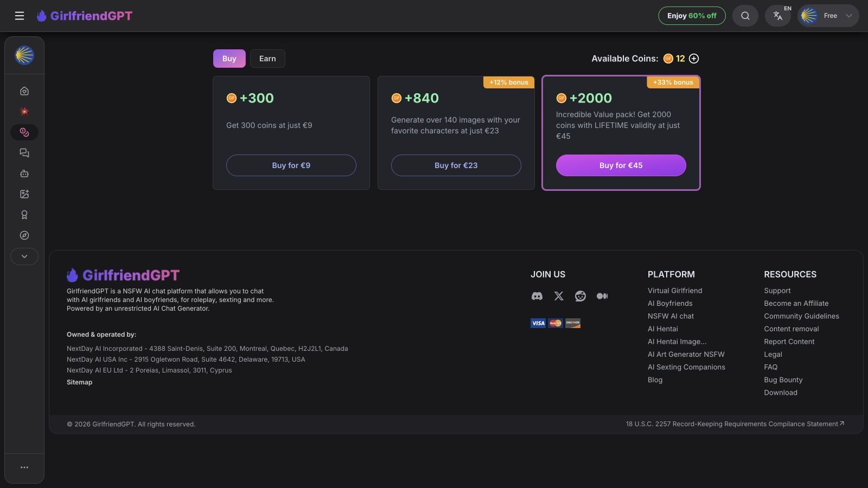868x488 pixels.
Task: Open the Download link
Action: pyautogui.click(x=781, y=393)
